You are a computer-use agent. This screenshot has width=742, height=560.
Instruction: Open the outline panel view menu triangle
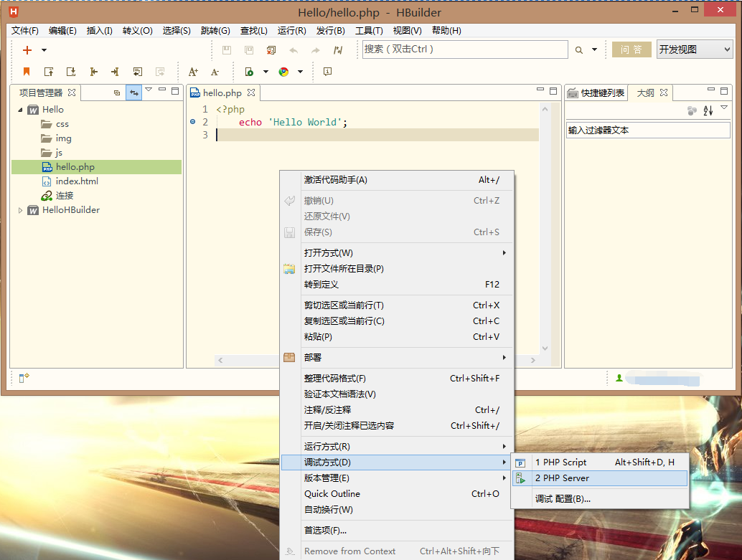point(724,108)
